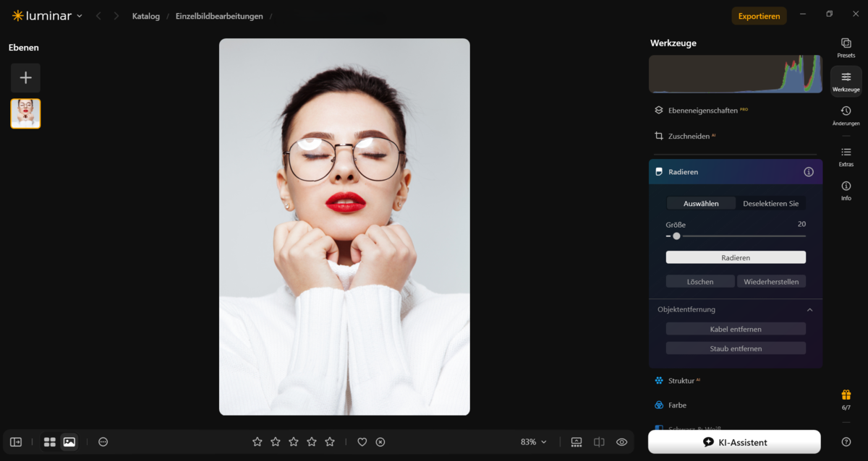Click the Exportieren button
868x461 pixels.
click(759, 16)
